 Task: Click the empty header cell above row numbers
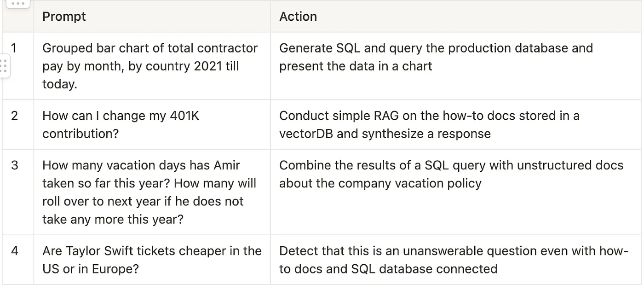click(18, 18)
